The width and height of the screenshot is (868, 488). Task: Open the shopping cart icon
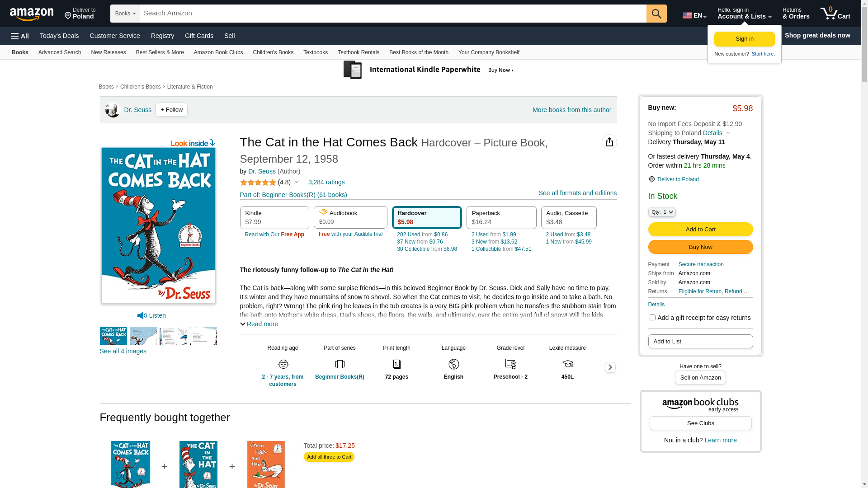point(835,14)
